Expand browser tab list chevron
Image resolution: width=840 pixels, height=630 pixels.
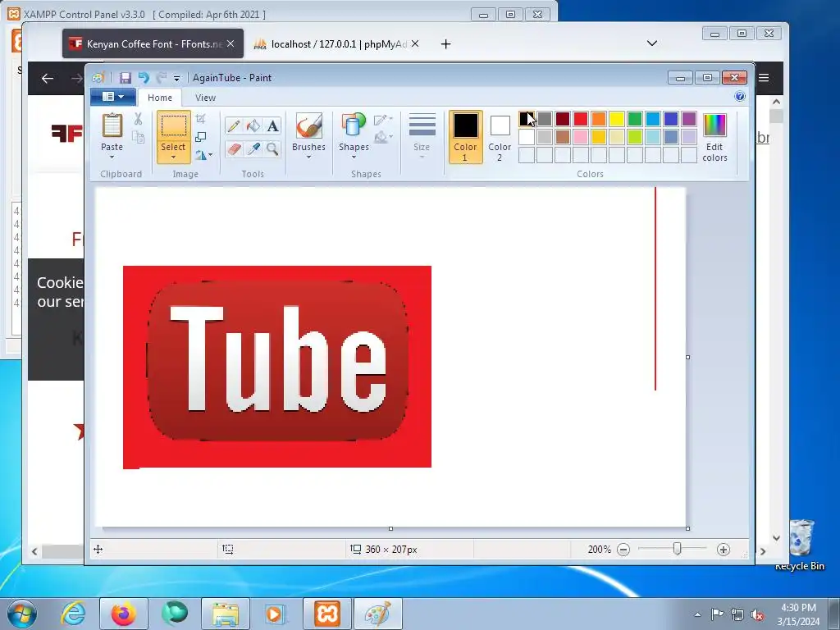coord(652,43)
